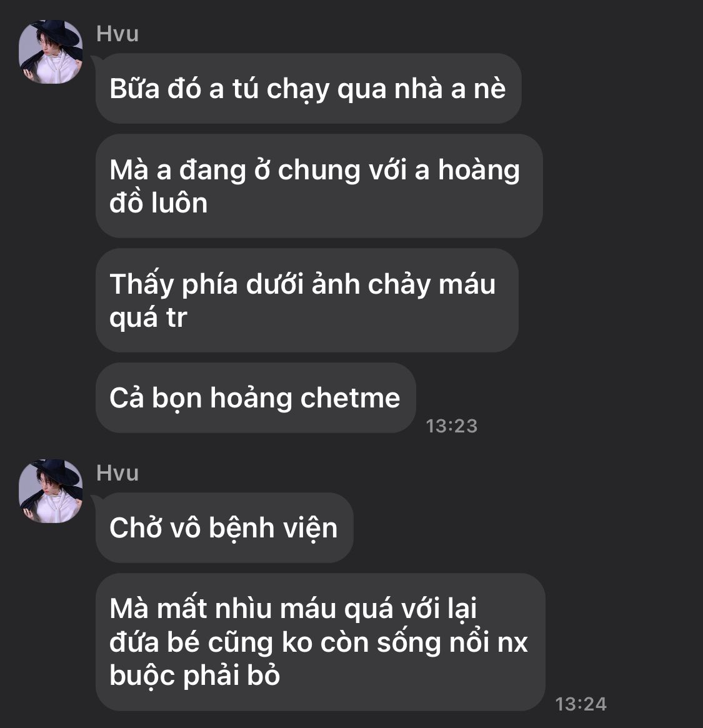The image size is (703, 728).
Task: Click the words "bệnh viện" in short bubble
Action: (x=273, y=529)
